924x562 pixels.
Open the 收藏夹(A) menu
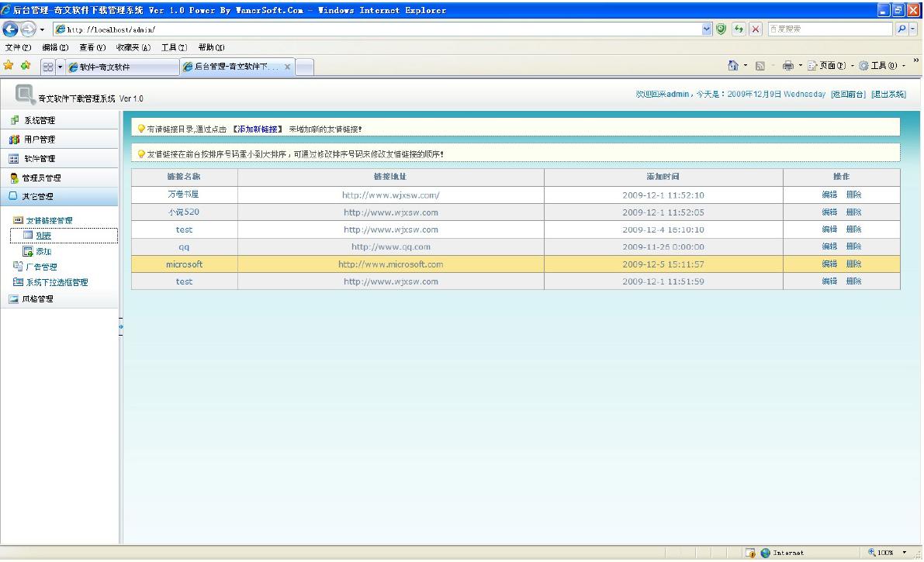coord(133,47)
